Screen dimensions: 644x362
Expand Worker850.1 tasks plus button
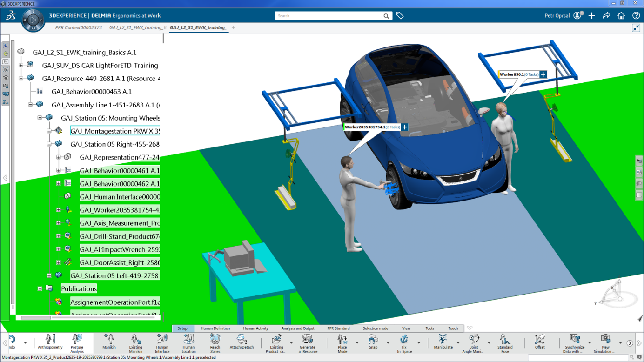543,74
